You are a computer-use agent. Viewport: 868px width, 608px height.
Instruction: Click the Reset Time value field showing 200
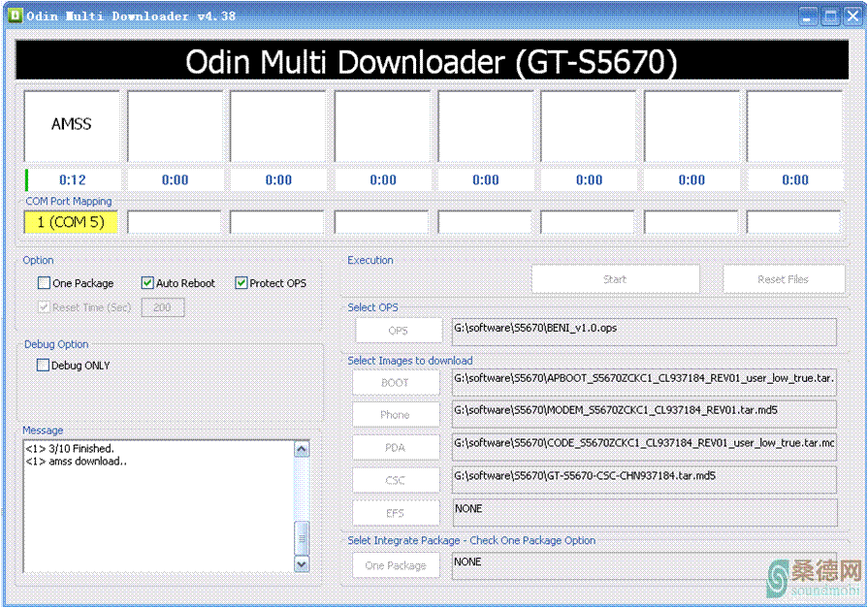pos(162,307)
